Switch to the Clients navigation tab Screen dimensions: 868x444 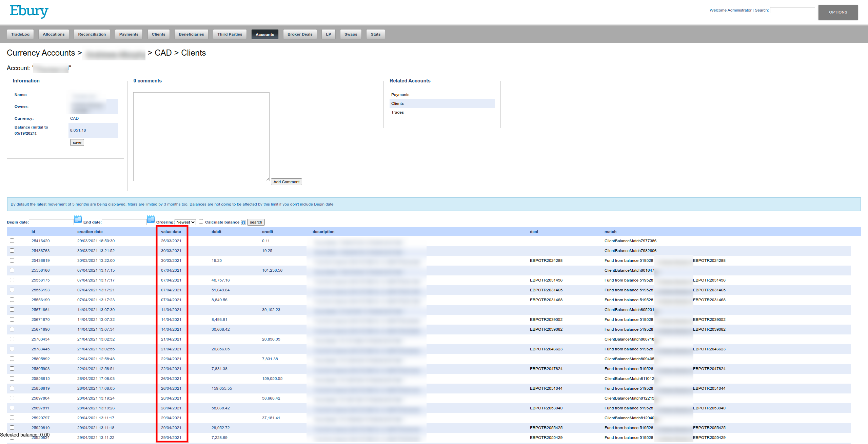tap(159, 34)
